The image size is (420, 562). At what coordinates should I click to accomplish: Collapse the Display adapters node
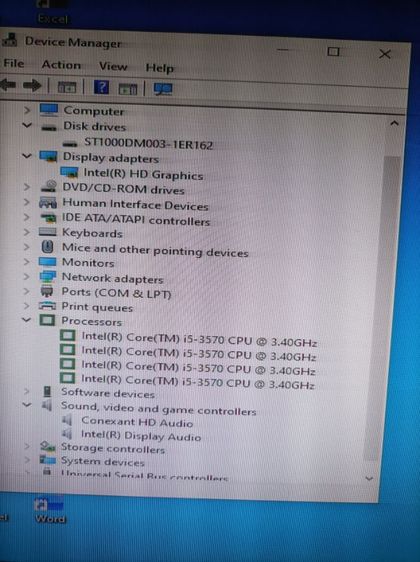[27, 156]
